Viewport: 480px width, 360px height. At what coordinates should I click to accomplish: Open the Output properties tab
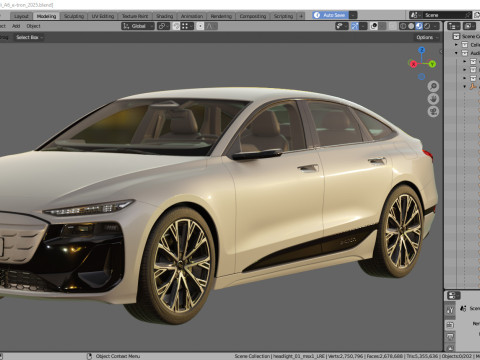pos(450,337)
